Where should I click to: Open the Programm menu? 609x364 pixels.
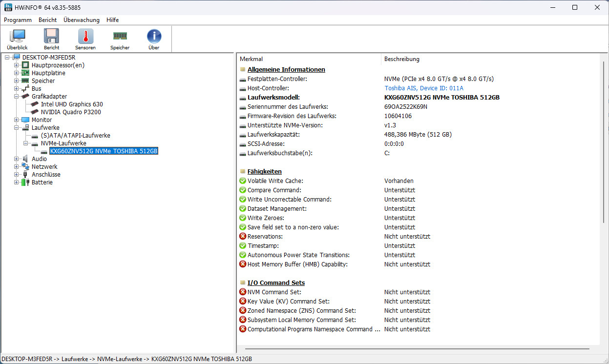[x=18, y=20]
